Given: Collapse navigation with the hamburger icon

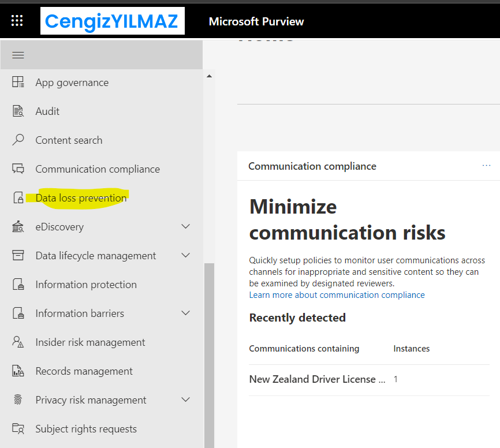Looking at the screenshot, I should click(x=18, y=55).
